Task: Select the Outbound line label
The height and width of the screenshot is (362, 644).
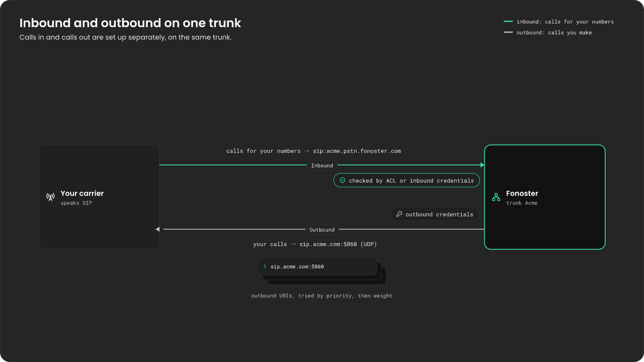Action: 322,230
